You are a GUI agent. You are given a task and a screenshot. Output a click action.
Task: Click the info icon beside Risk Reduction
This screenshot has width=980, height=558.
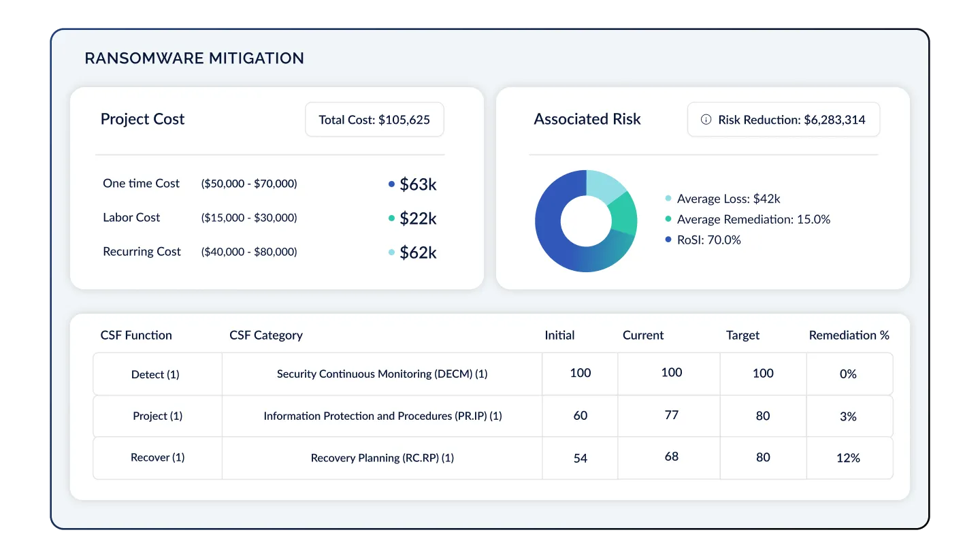[706, 120]
